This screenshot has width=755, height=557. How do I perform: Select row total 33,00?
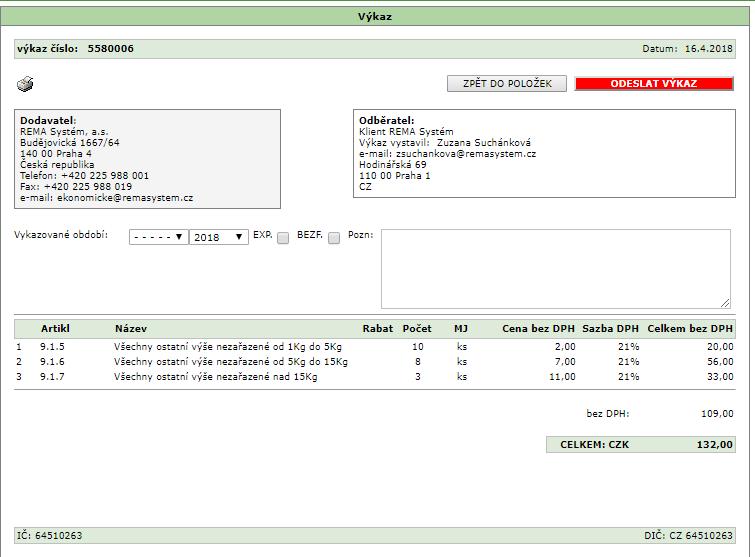tap(720, 376)
